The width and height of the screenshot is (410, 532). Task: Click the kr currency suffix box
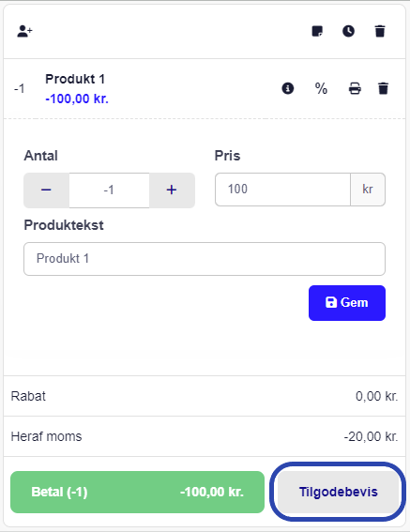click(368, 190)
